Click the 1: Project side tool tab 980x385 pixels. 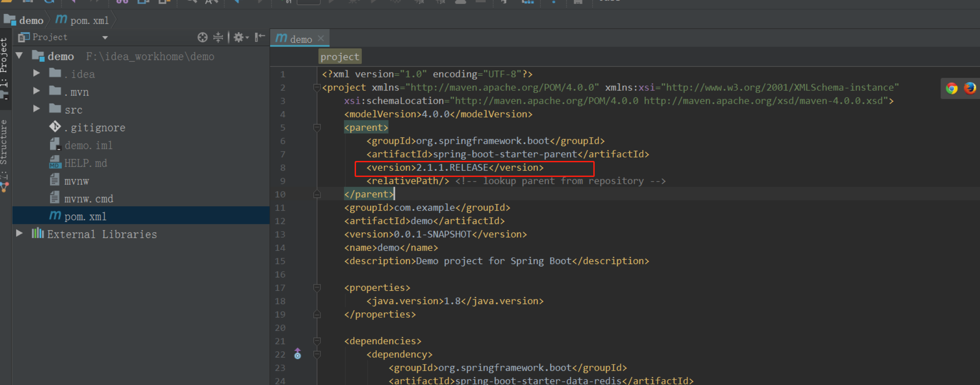(4, 62)
